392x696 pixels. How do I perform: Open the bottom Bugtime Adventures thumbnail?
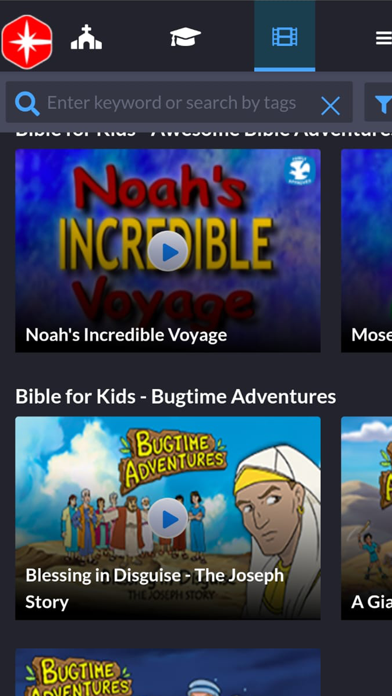pos(168,672)
